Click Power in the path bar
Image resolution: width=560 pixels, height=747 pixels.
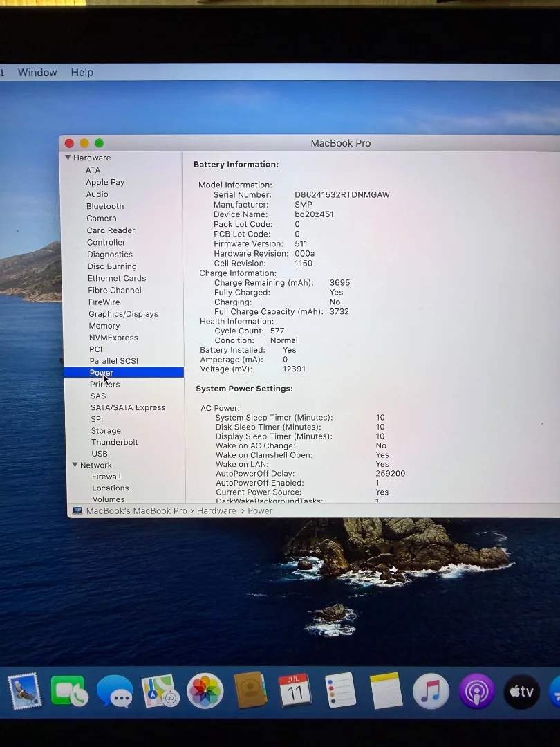tap(260, 510)
